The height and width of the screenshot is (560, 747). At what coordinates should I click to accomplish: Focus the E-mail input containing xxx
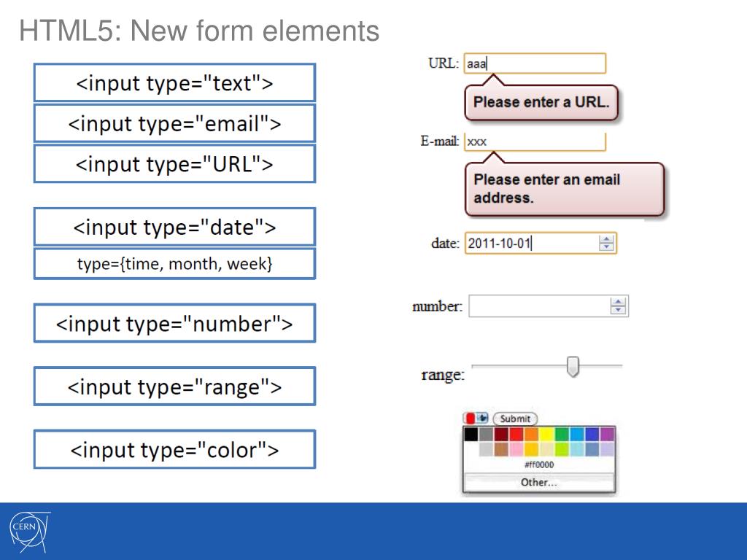[535, 141]
